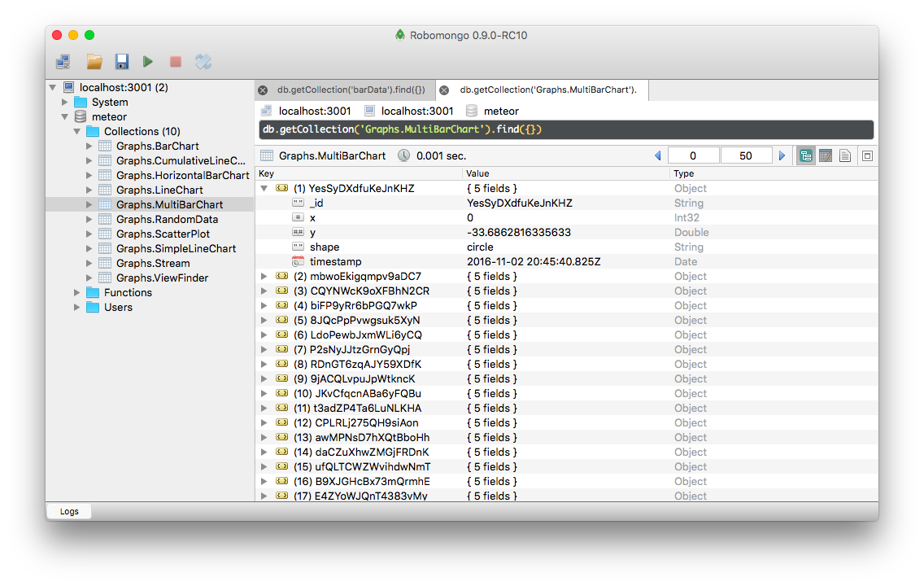
Task: Select the Graphs.HorizontalBarChart collection
Action: tap(183, 175)
